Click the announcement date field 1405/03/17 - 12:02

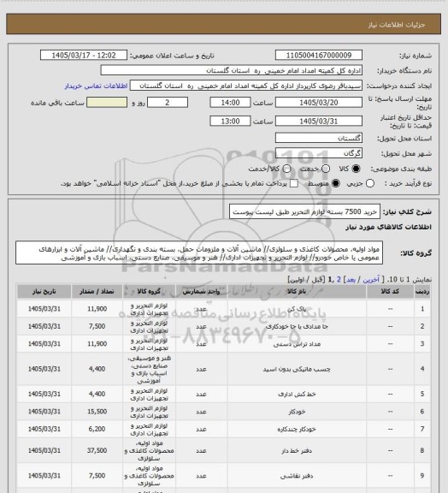pyautogui.click(x=84, y=55)
